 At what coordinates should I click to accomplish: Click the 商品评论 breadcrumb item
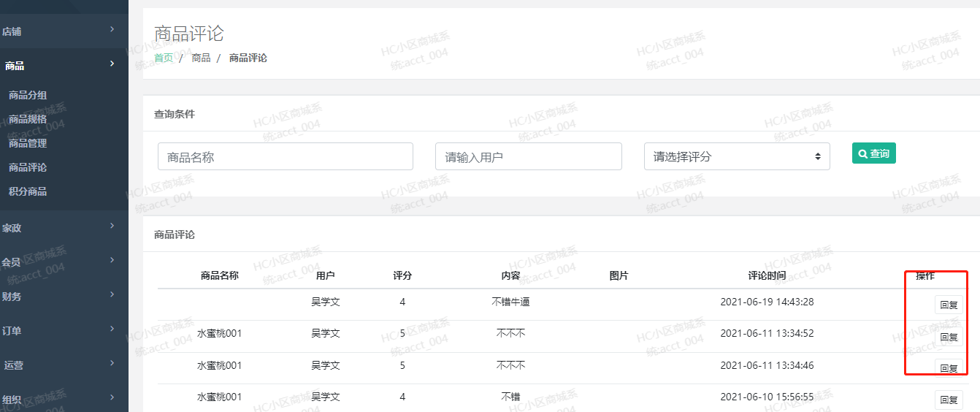coord(248,58)
